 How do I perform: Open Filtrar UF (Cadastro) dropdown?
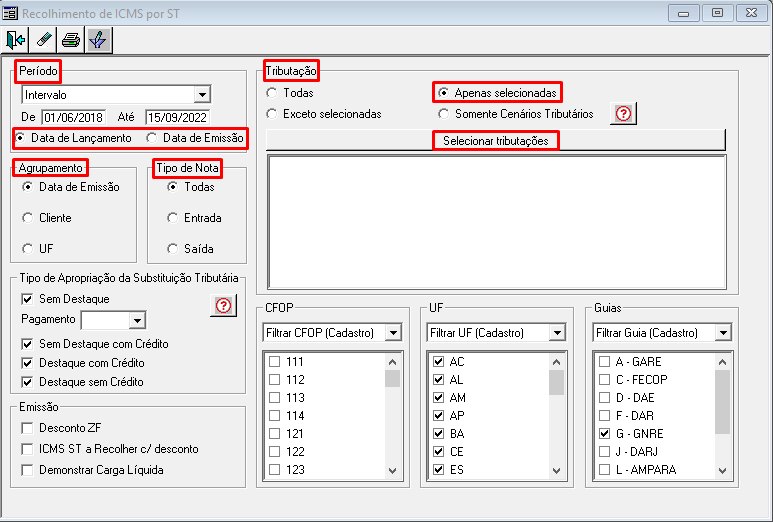[x=557, y=333]
